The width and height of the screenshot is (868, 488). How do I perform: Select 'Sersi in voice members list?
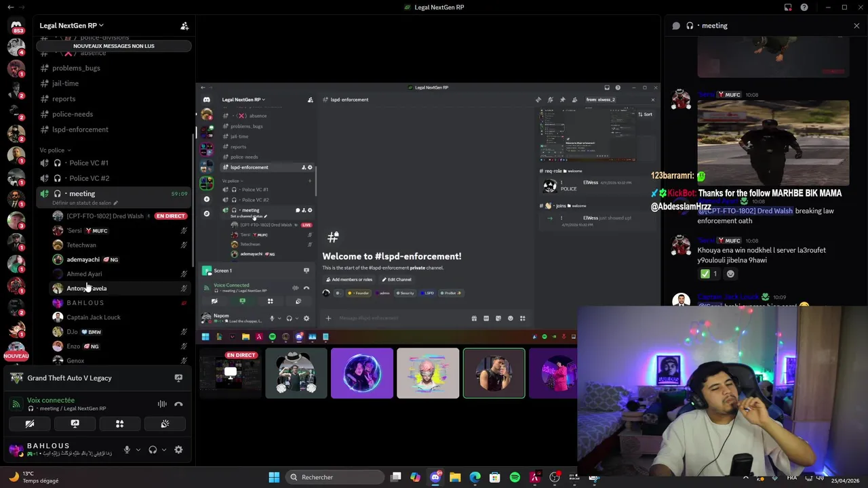click(120, 230)
